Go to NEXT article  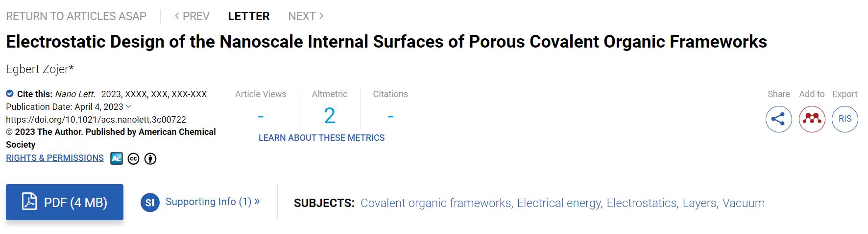306,16
